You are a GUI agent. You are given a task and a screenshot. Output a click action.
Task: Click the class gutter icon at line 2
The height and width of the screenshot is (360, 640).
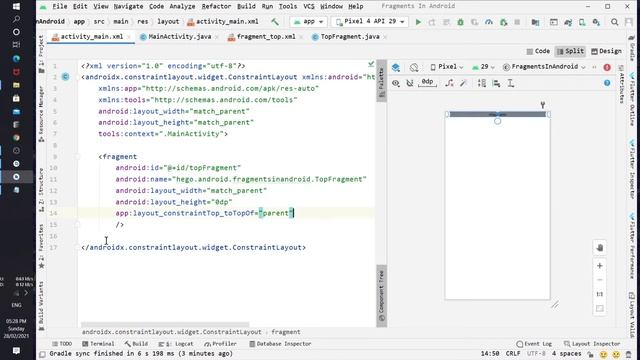pos(65,77)
